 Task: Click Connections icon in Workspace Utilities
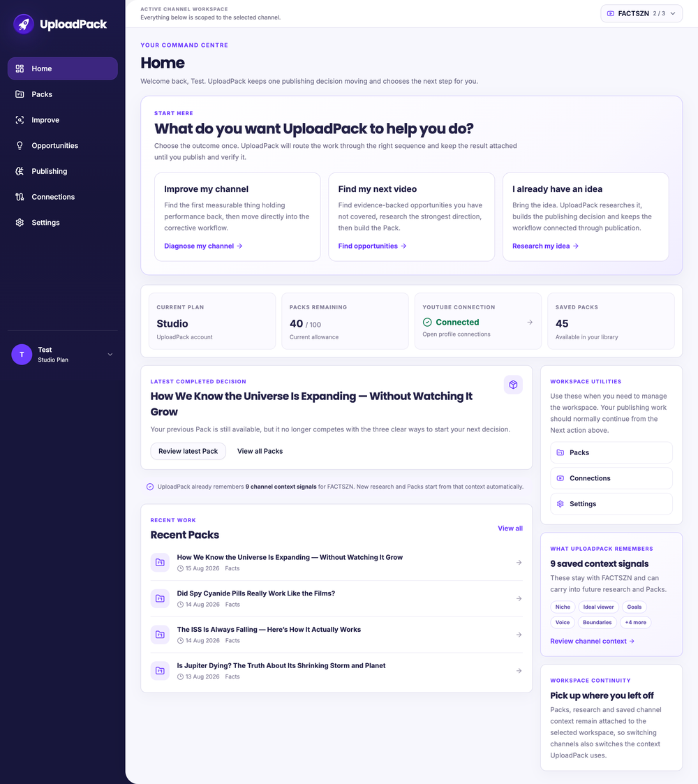pyautogui.click(x=560, y=478)
